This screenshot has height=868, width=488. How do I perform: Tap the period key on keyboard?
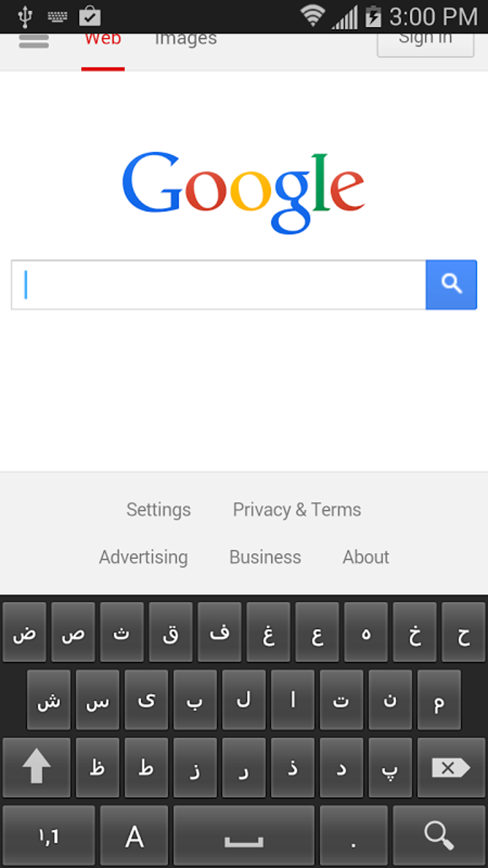353,835
